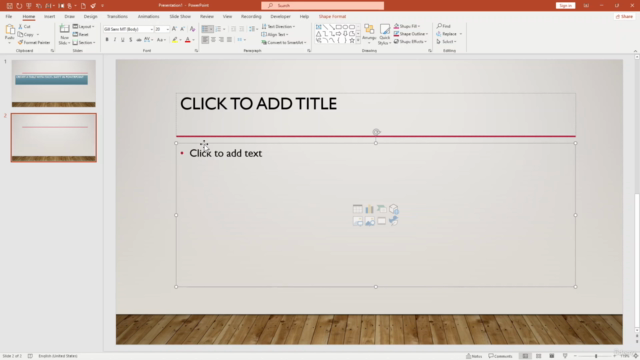Switch to Reading view
640x360 pixels.
[551, 356]
